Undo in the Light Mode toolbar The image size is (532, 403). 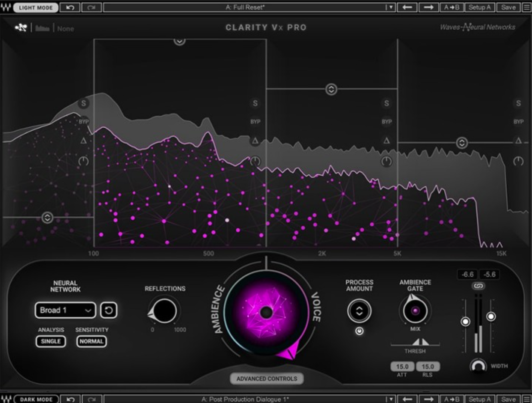[x=70, y=7]
